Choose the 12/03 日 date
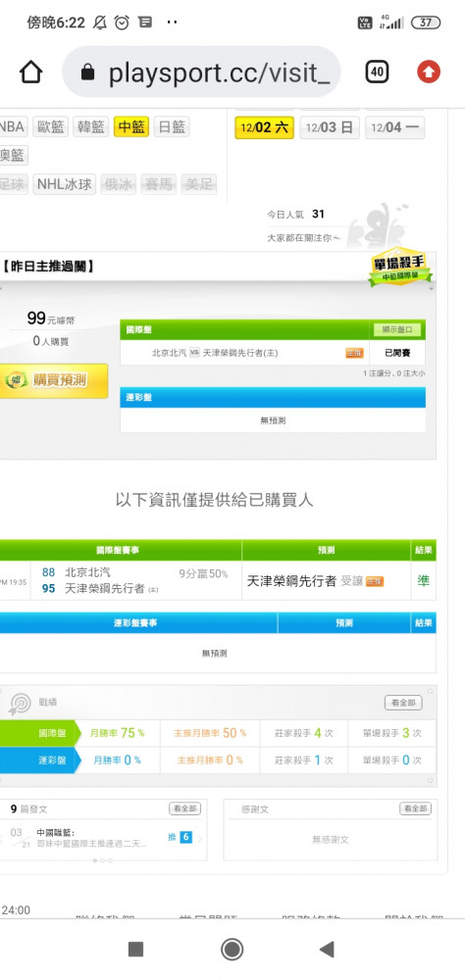465x980 pixels. (330, 128)
